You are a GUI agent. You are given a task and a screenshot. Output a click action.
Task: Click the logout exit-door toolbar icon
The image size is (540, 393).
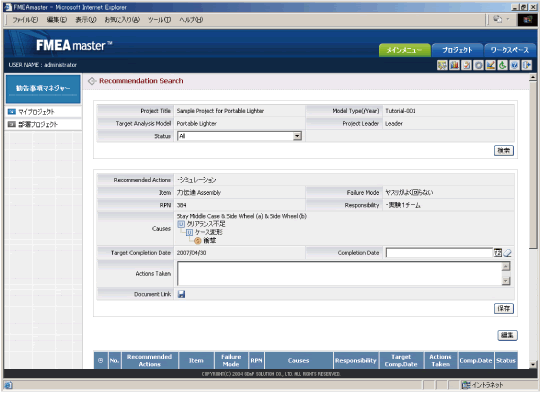(527, 65)
